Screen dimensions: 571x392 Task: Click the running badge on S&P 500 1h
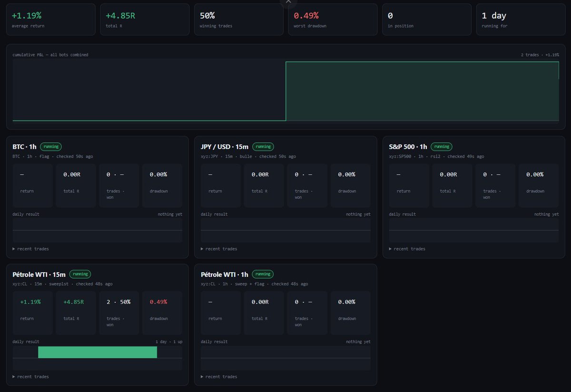pos(442,147)
